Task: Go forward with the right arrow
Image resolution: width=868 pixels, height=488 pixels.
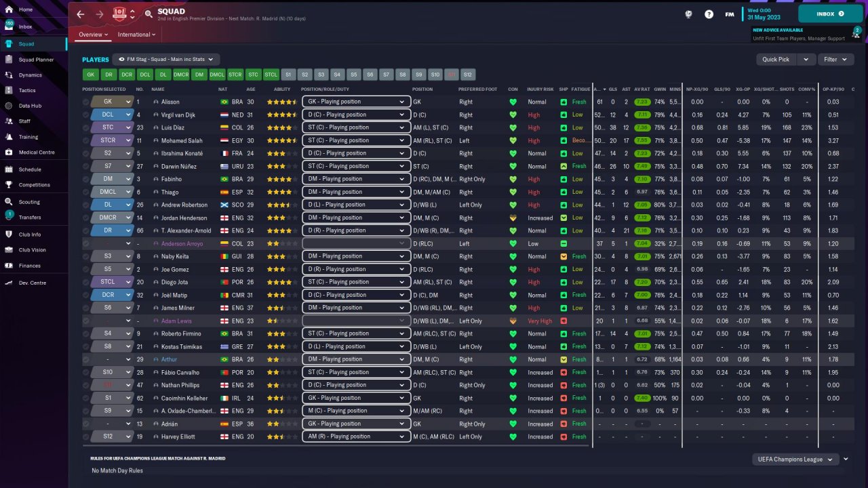Action: point(100,14)
